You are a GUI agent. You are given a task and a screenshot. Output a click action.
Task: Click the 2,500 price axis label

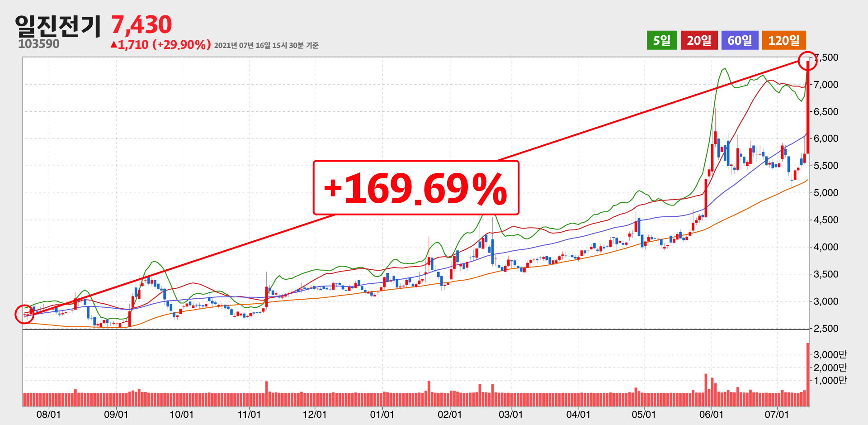826,329
